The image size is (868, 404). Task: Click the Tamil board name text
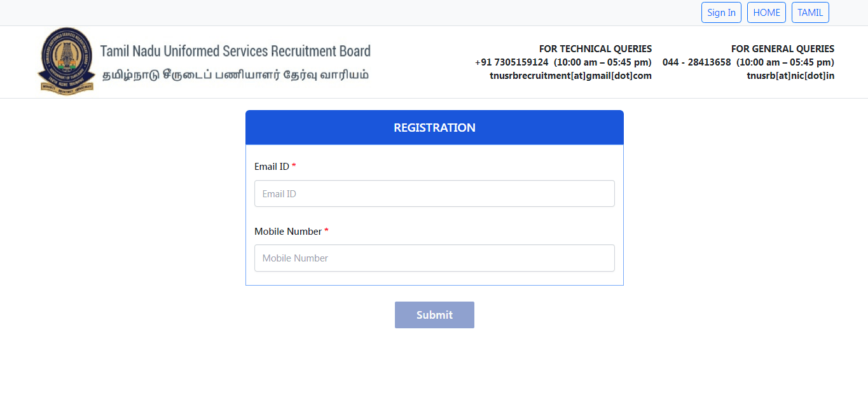click(x=235, y=74)
